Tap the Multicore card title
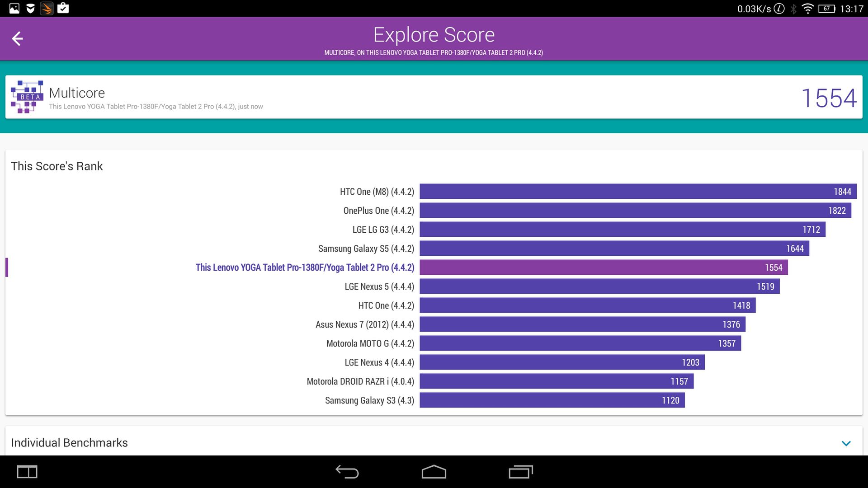868x488 pixels. (x=77, y=93)
